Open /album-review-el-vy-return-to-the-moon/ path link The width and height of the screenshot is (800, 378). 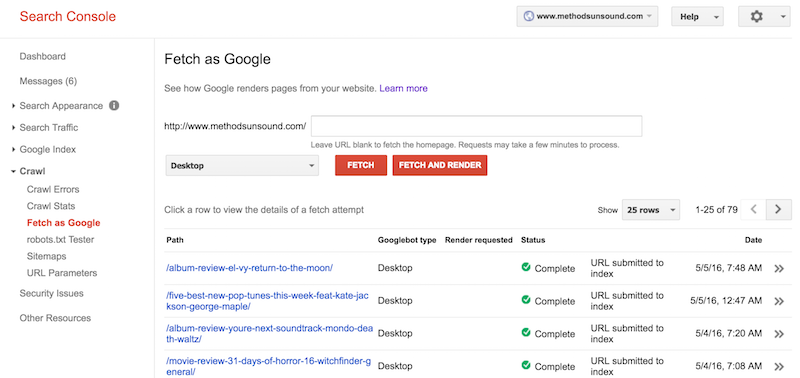(249, 268)
